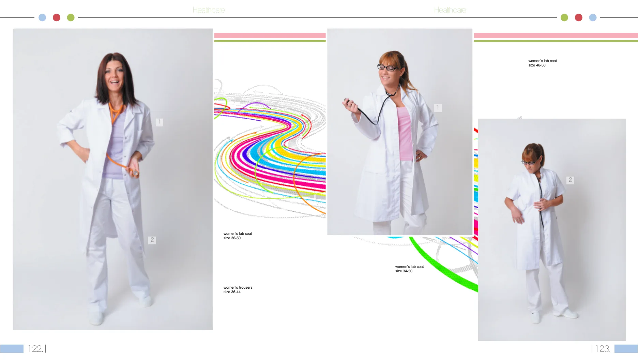The width and height of the screenshot is (638, 364).
Task: Click the red dot in the left header
Action: pyautogui.click(x=57, y=17)
